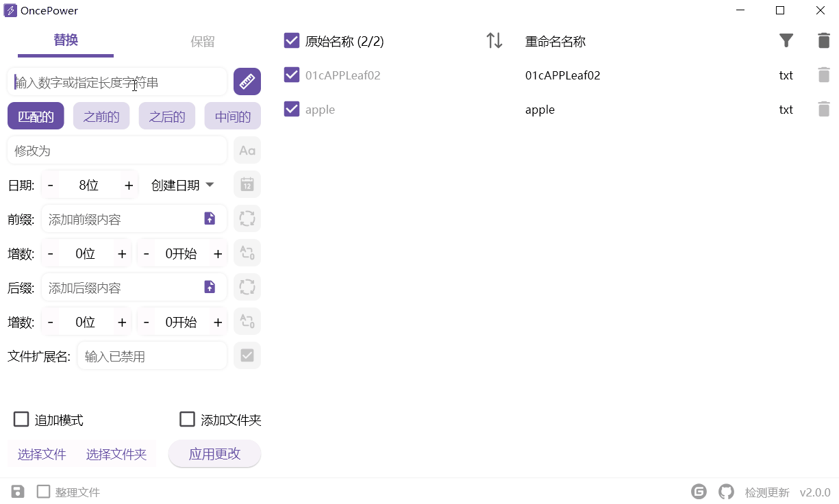Select the 替换 tab
Viewport: 839px width, 504px height.
tap(66, 40)
